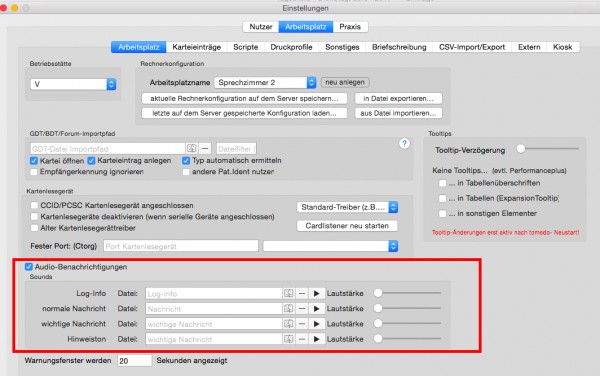The image size is (600, 376).
Task: Open the empty dropdown beside Fester Port
Action: [331, 246]
